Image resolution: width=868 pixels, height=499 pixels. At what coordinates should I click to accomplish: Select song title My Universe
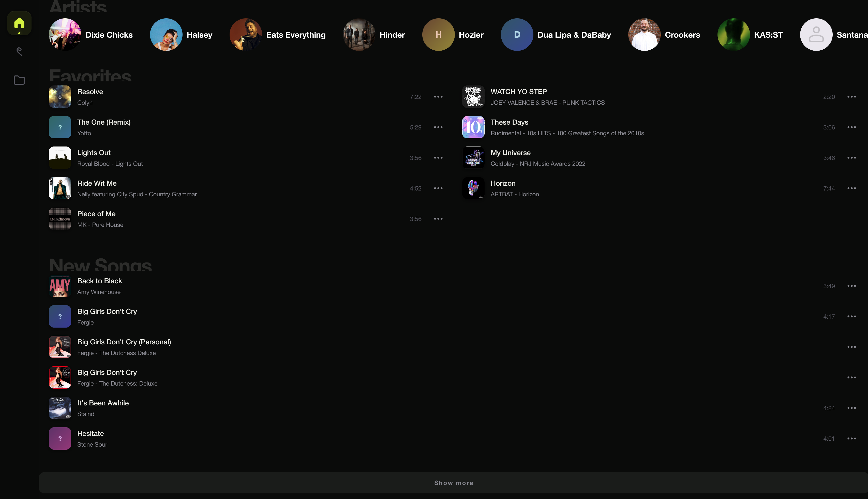pyautogui.click(x=510, y=153)
